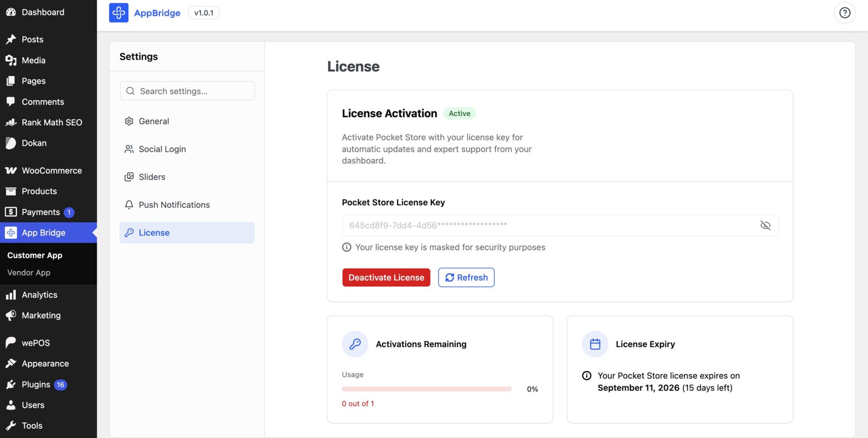Click the "0%" usage value
The width and height of the screenshot is (868, 438).
tap(533, 389)
